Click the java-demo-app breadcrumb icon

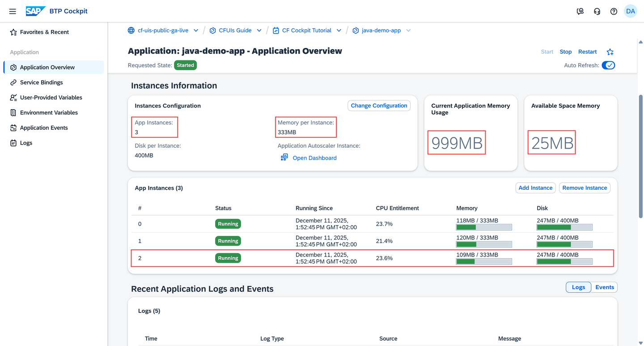click(356, 30)
